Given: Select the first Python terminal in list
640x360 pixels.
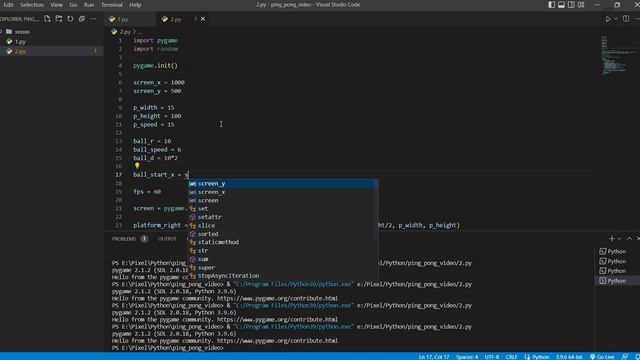Looking at the screenshot, I should pyautogui.click(x=617, y=251).
